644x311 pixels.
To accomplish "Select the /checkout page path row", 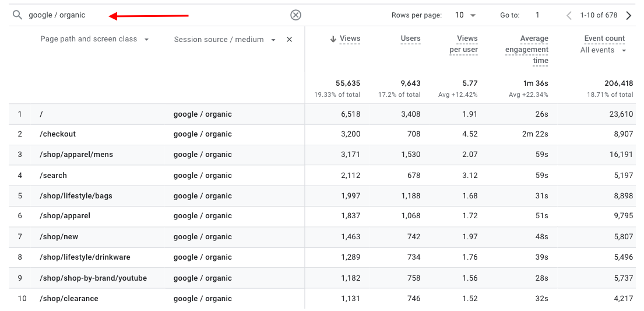I will point(58,134).
